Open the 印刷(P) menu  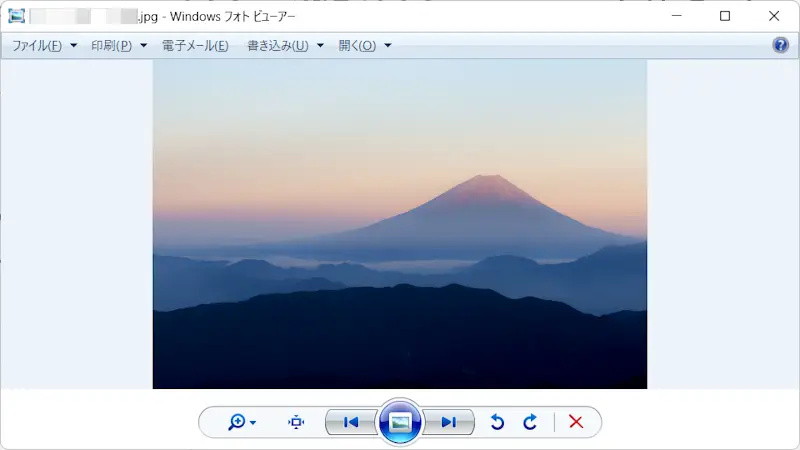pos(112,46)
